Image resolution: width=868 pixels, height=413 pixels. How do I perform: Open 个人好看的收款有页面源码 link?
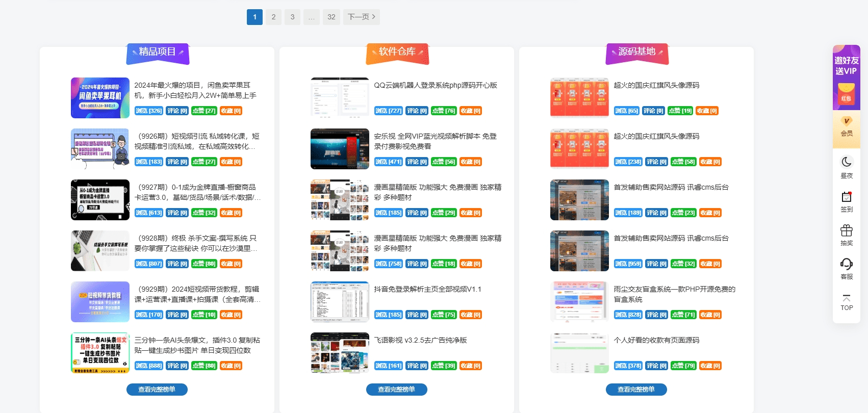pos(656,340)
